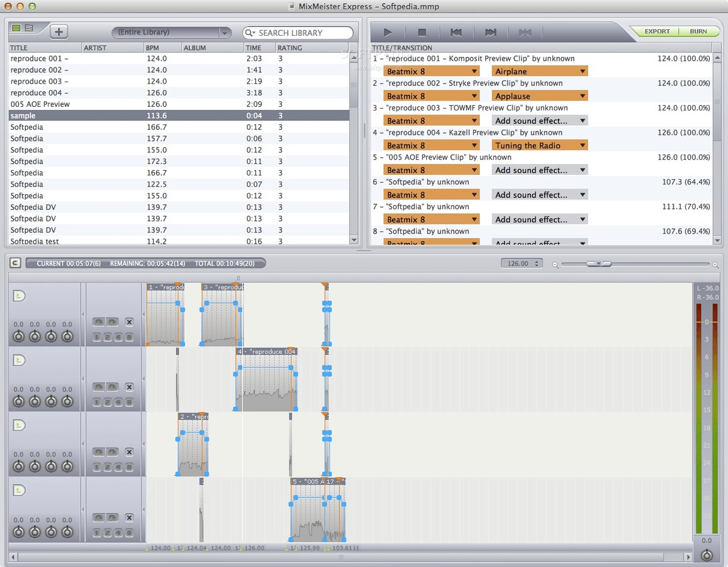Select 'Softpedia test' library row
Screen dimensions: 728x567
179,241
